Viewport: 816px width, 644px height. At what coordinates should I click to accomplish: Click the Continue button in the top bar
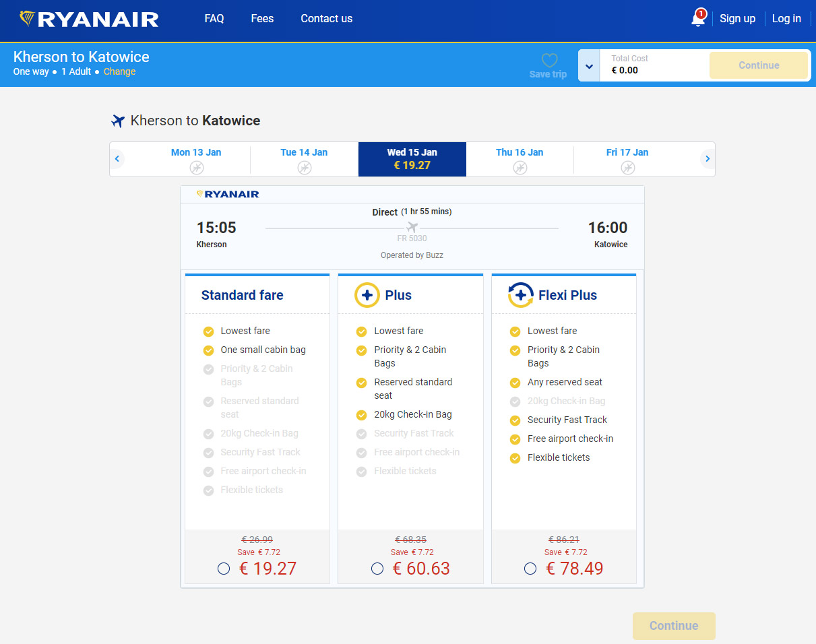pyautogui.click(x=759, y=65)
